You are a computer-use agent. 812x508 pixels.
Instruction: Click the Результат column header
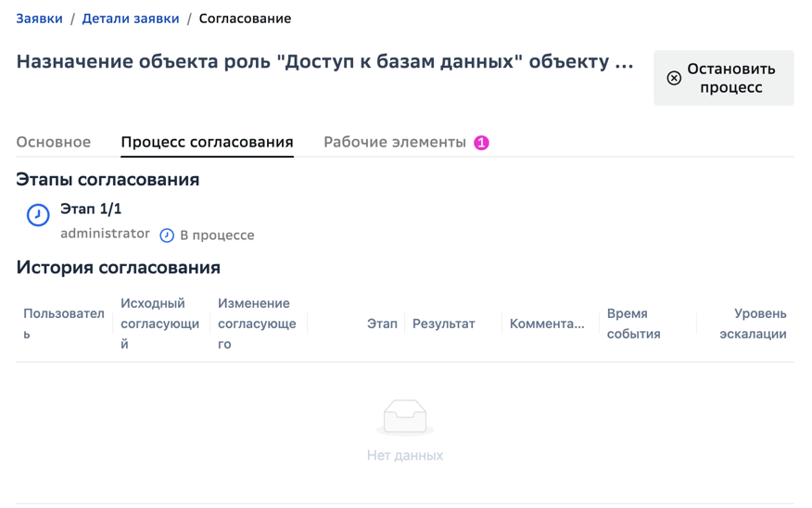pyautogui.click(x=443, y=324)
